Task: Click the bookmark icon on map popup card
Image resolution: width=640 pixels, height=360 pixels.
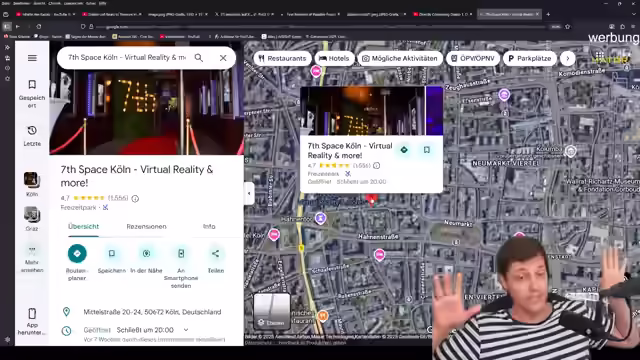Action: click(427, 150)
